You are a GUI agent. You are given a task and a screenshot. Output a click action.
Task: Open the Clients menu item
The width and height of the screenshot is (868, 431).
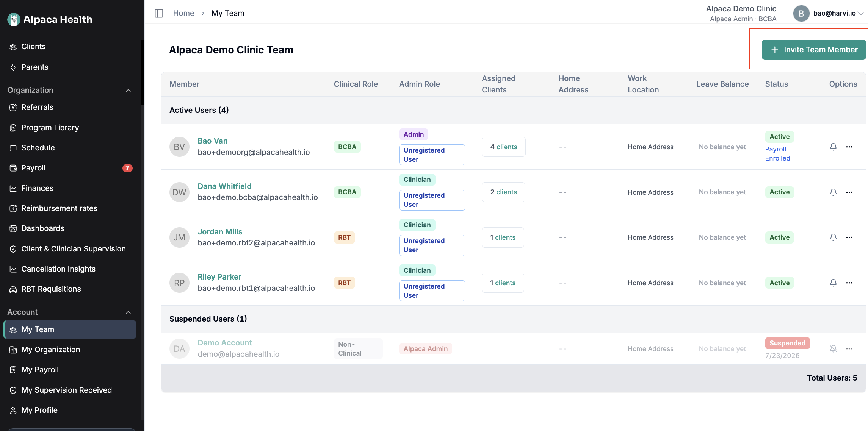(x=70, y=47)
